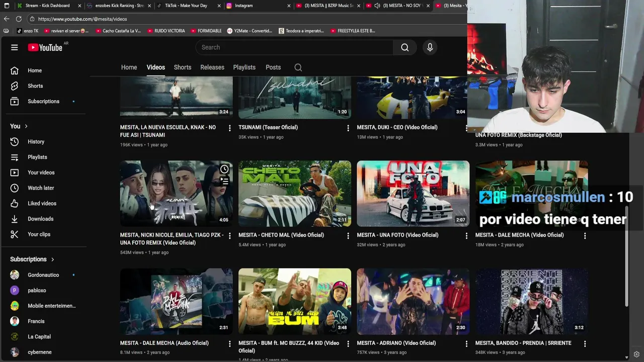644x362 pixels.
Task: Open Gordonautico subscription channel
Action: coord(44,275)
